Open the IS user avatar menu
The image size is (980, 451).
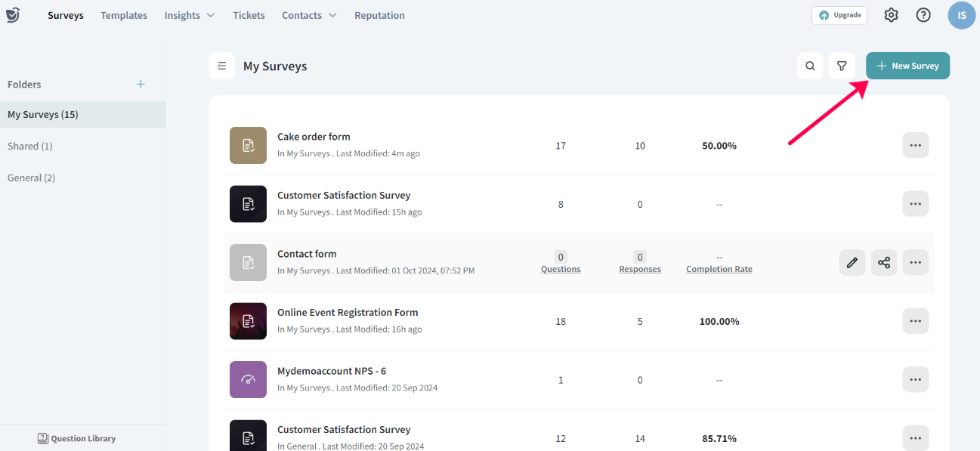(962, 15)
